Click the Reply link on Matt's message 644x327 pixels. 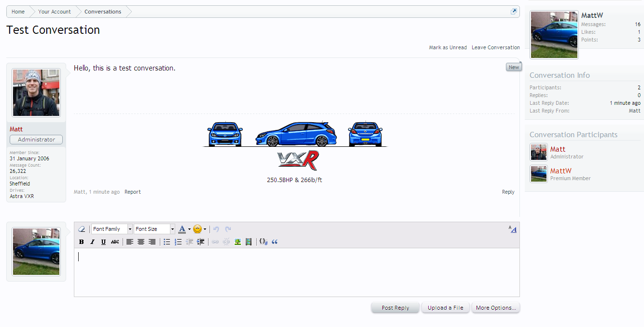point(508,192)
